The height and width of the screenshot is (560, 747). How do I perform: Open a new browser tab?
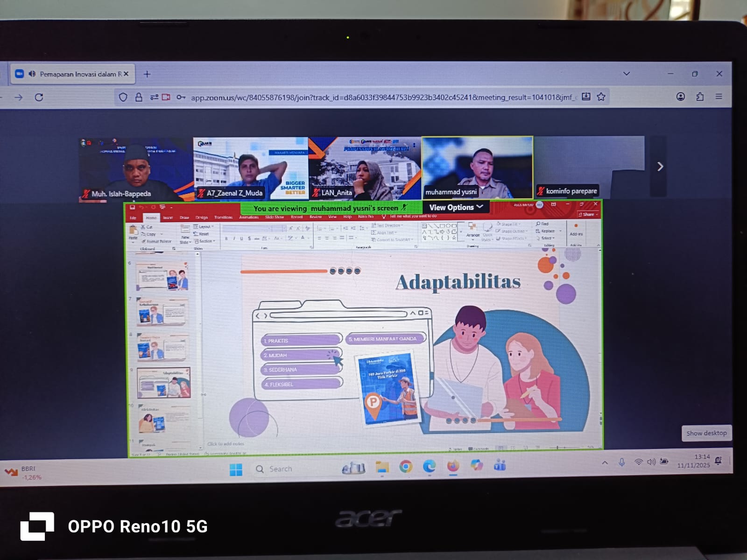click(x=147, y=74)
